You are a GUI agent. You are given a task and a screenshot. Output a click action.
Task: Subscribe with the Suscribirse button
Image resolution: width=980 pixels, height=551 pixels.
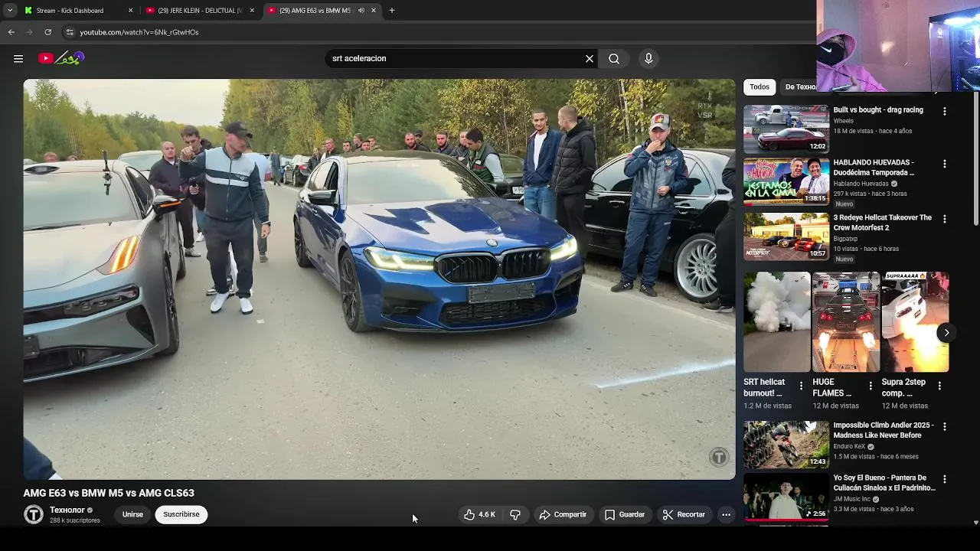181,514
